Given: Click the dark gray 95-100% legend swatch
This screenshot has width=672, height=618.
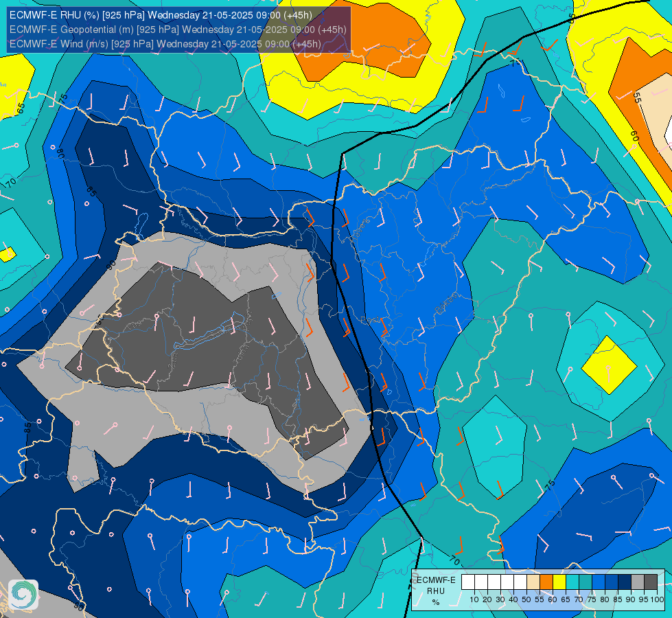Looking at the screenshot, I should coord(651,582).
